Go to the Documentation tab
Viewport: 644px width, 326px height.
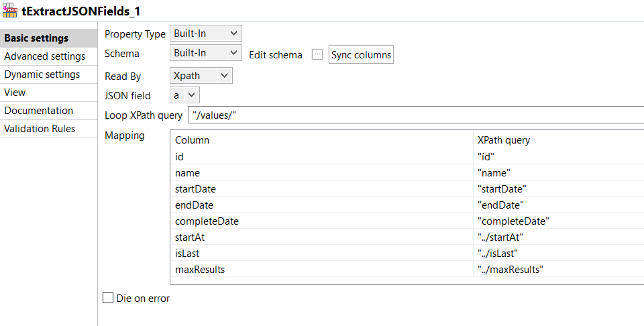[x=39, y=111]
